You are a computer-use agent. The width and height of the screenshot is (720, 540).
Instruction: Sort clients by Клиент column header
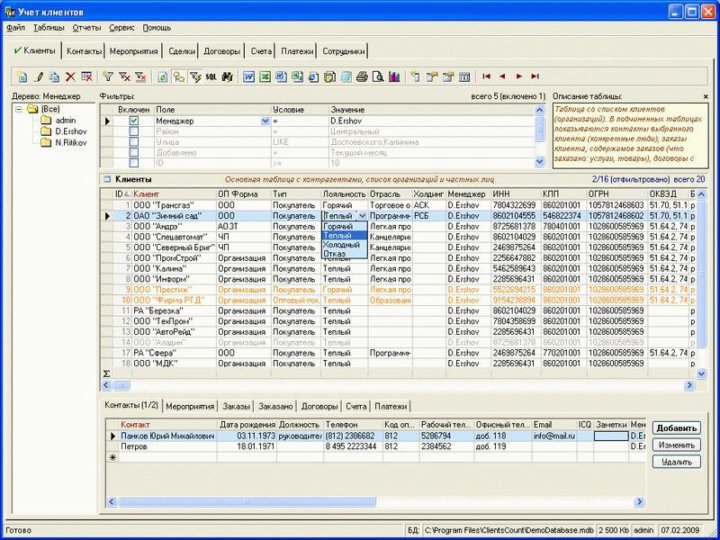(x=174, y=194)
